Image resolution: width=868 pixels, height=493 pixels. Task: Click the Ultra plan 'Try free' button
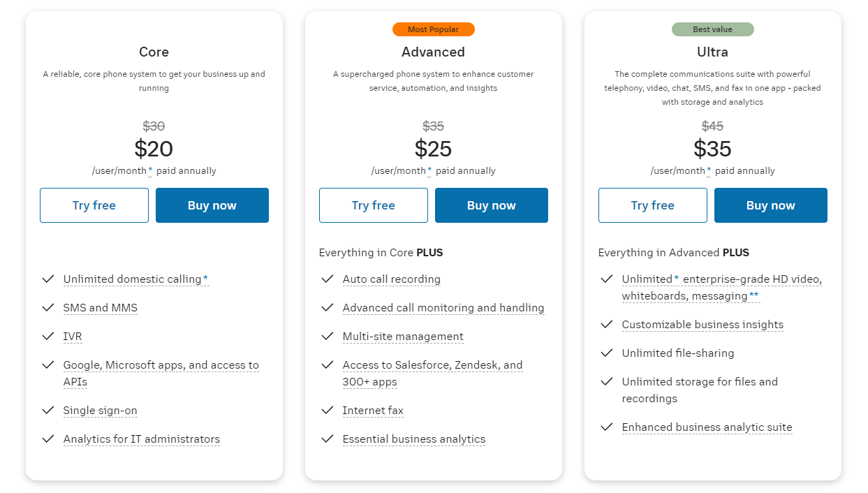point(652,205)
